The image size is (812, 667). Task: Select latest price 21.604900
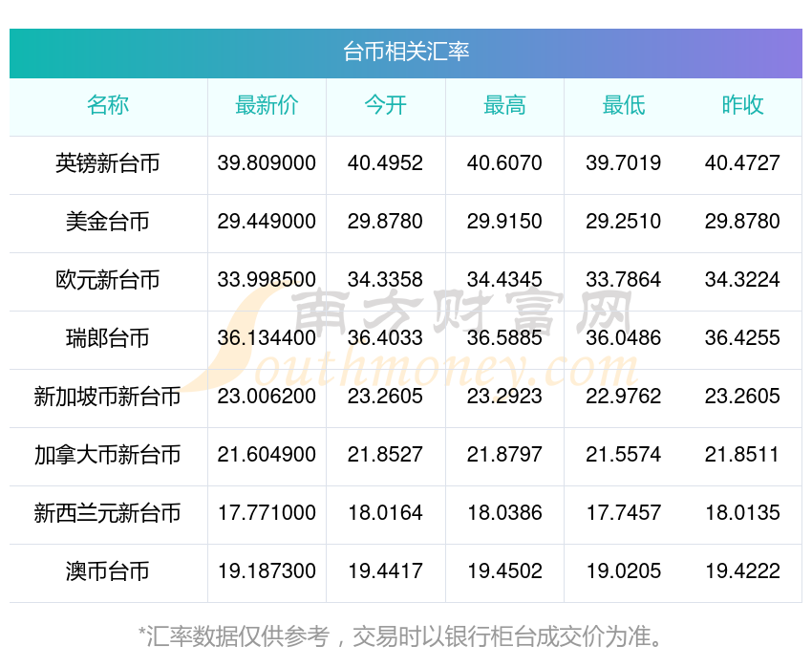point(267,455)
